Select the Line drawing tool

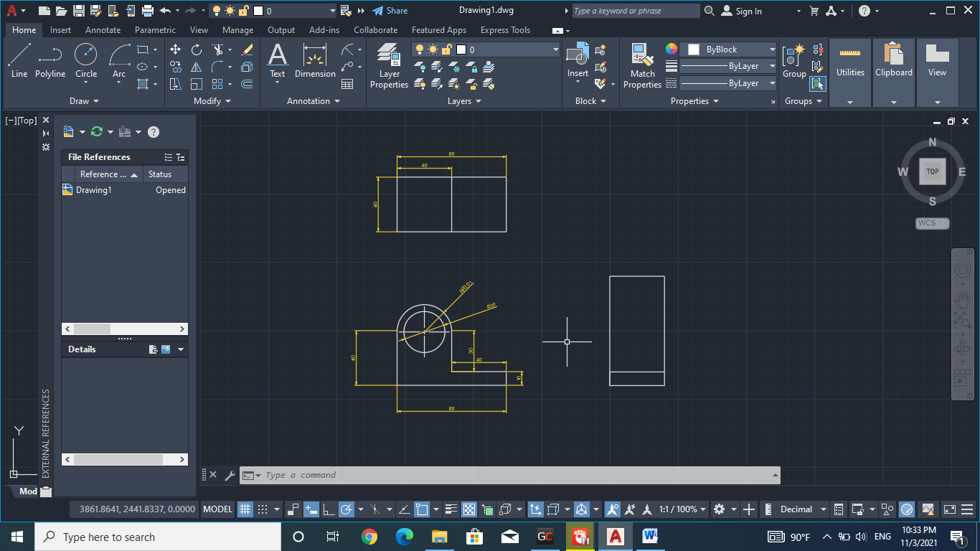[x=19, y=60]
